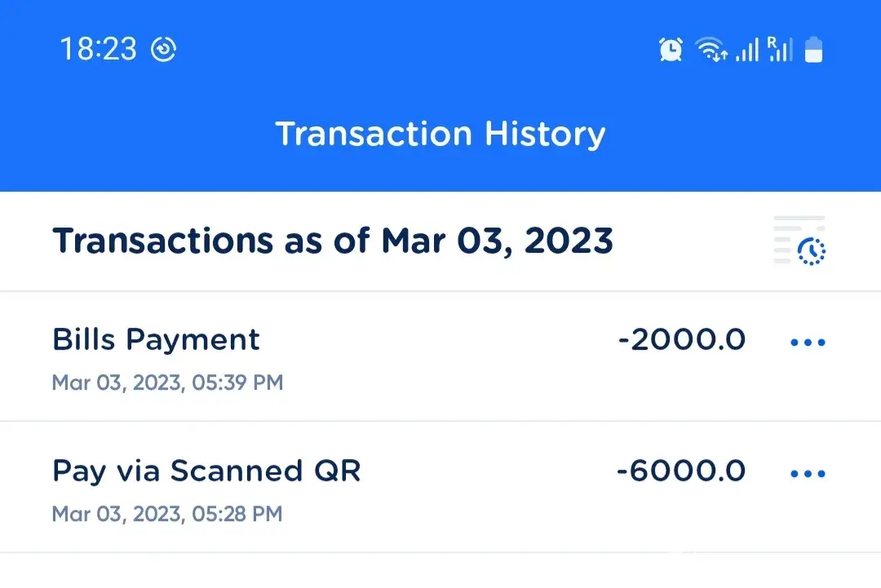Screen dimensions: 881x588
Task: Tap the roaming signal strength icon
Action: pyautogui.click(x=779, y=50)
